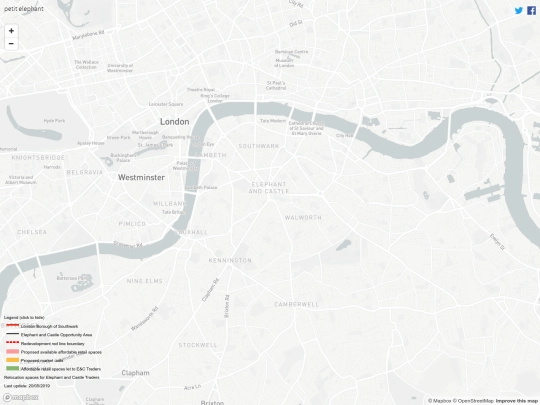Click the Borough of Southwark legend line

12,325
